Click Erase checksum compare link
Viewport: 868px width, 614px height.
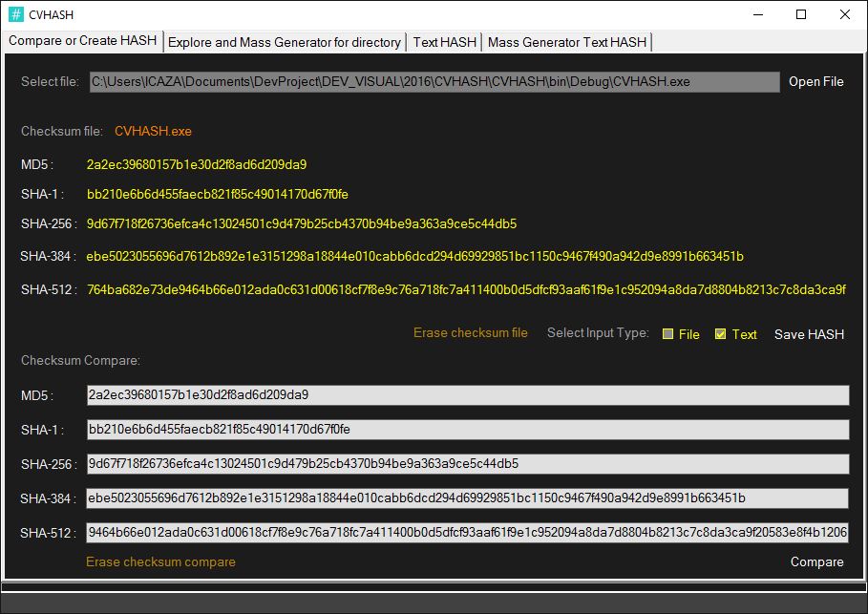click(x=160, y=561)
